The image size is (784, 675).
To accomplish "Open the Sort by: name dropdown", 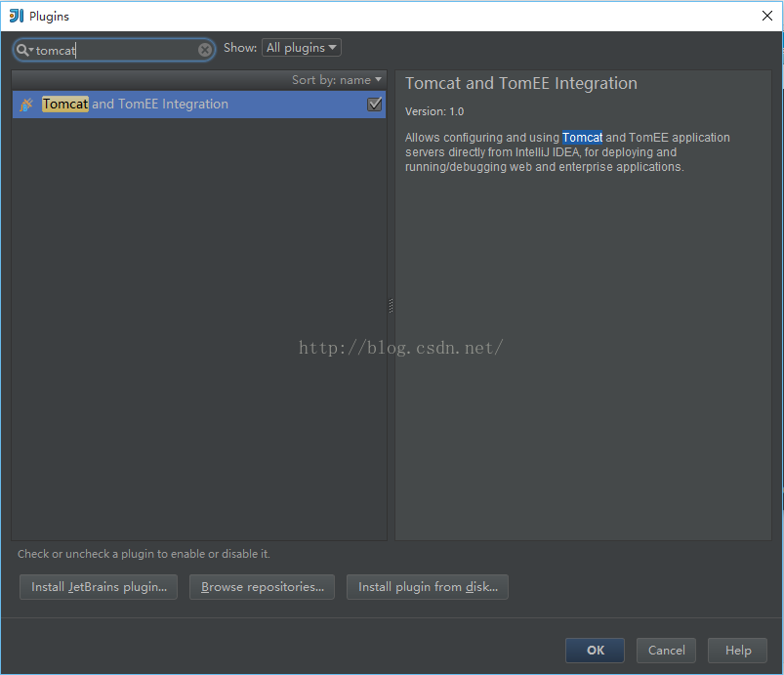I will 337,80.
